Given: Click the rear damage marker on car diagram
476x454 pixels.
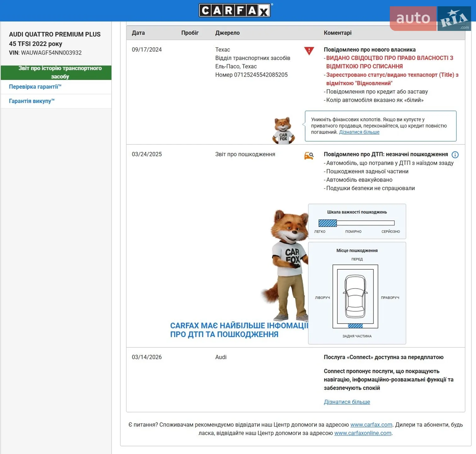Looking at the screenshot, I should point(355,326).
